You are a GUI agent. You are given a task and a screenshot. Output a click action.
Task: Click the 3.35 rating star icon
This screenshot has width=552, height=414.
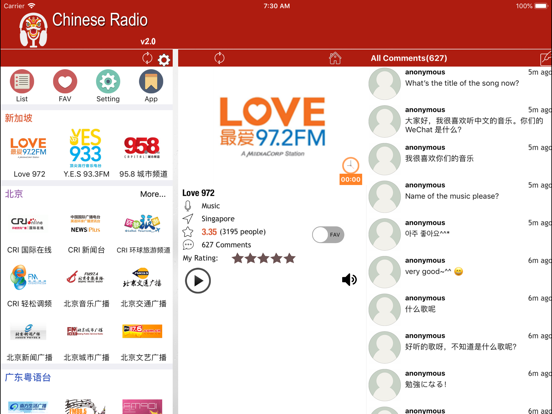[188, 232]
